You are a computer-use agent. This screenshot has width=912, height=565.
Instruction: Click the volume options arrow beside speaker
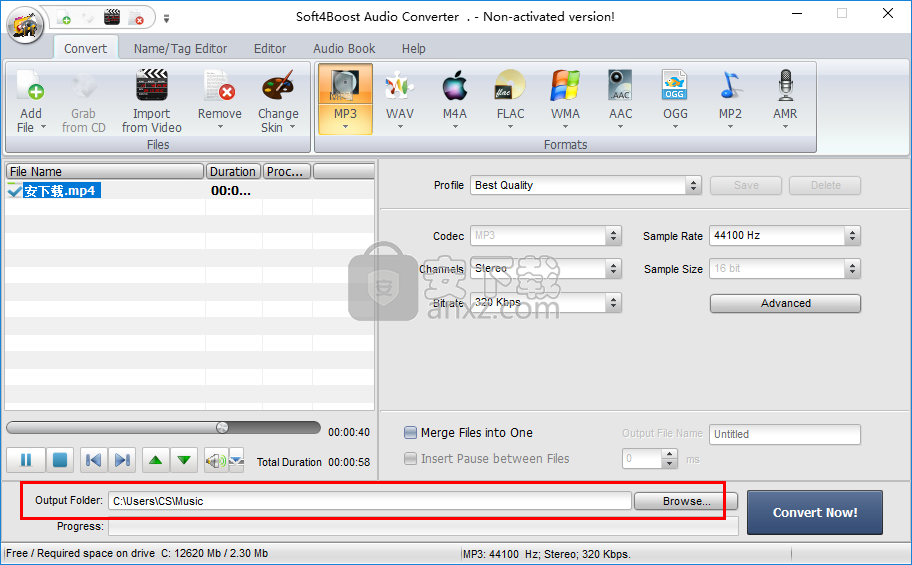point(236,460)
